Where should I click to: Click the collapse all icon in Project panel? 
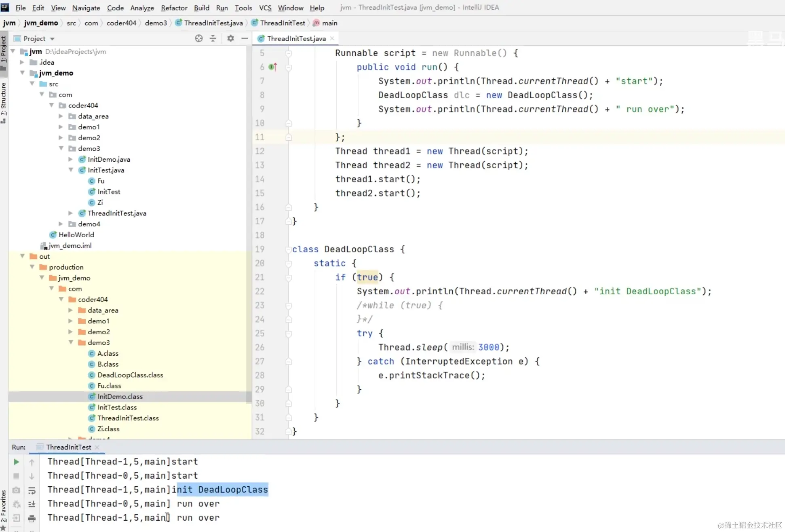click(213, 38)
